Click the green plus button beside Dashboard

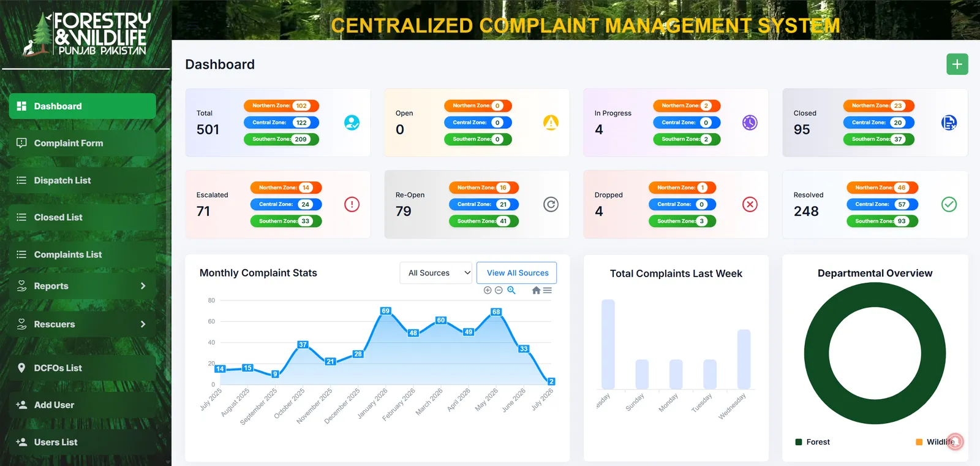pos(957,64)
